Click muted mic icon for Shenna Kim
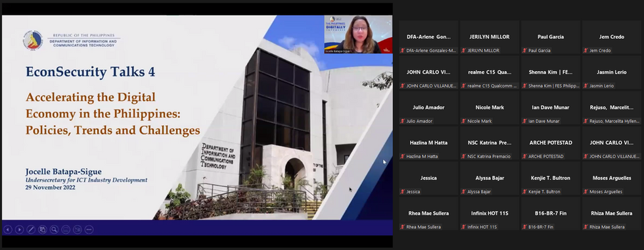Viewport: 644px width, 250px height. (525, 86)
